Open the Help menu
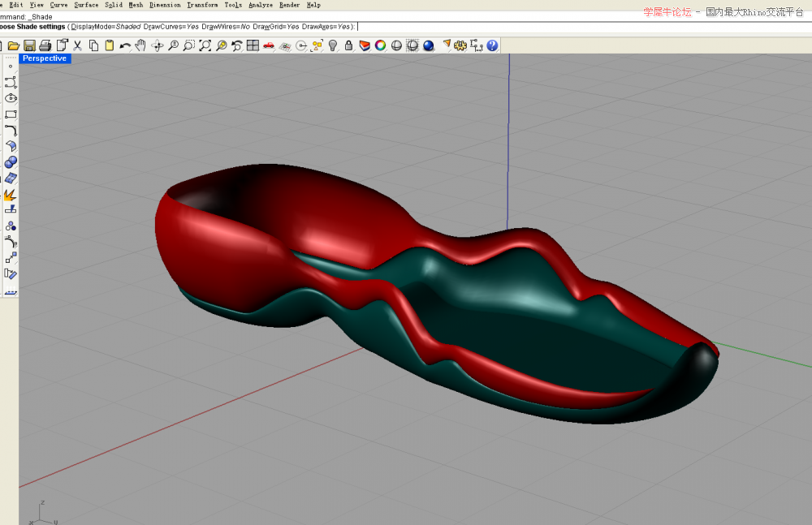This screenshot has height=525, width=812. (x=313, y=5)
